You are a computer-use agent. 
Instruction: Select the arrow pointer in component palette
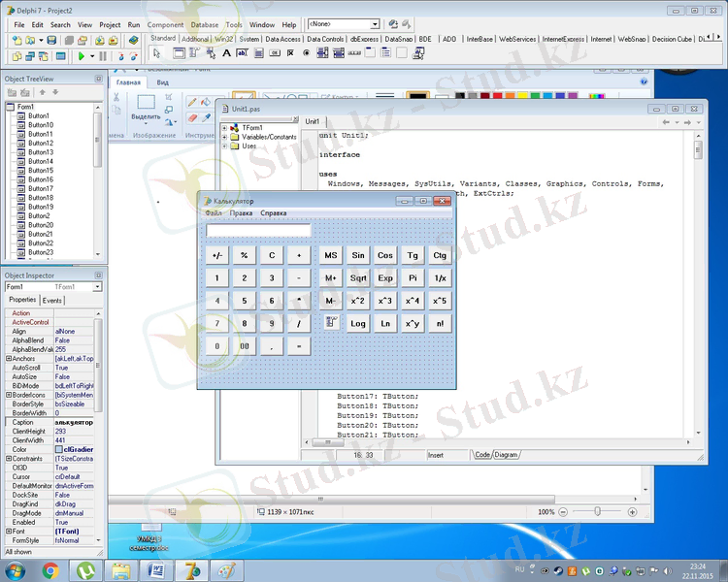point(157,53)
